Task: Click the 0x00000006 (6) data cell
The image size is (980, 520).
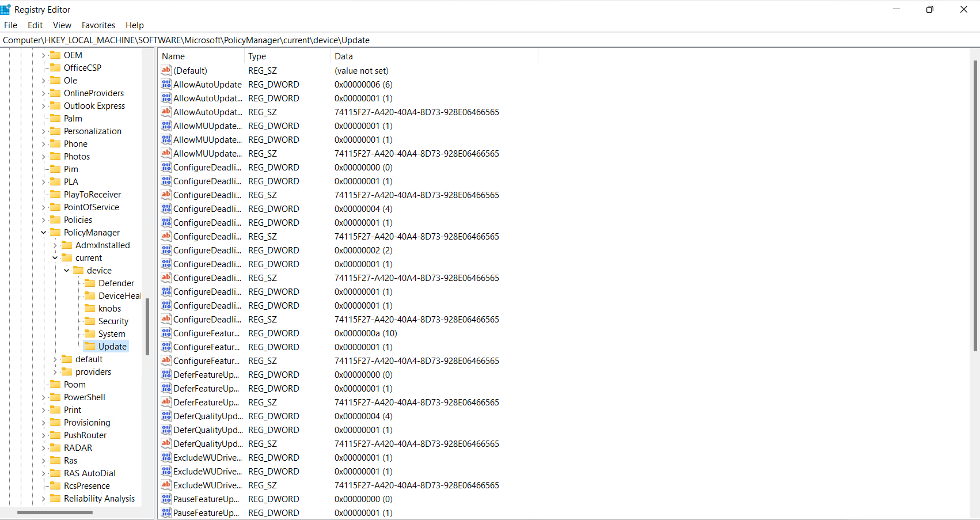Action: [x=363, y=84]
